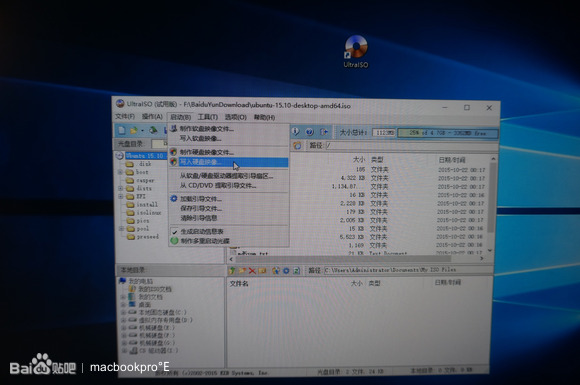
Task: Click the UltraISO desktop shortcut icon
Action: click(x=356, y=47)
